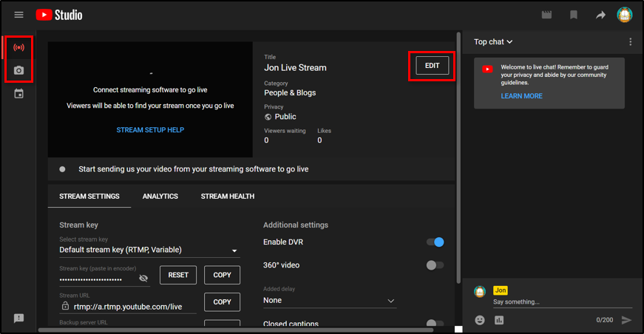The height and width of the screenshot is (334, 644).
Task: Open the emoji picker in chat
Action: point(480,320)
